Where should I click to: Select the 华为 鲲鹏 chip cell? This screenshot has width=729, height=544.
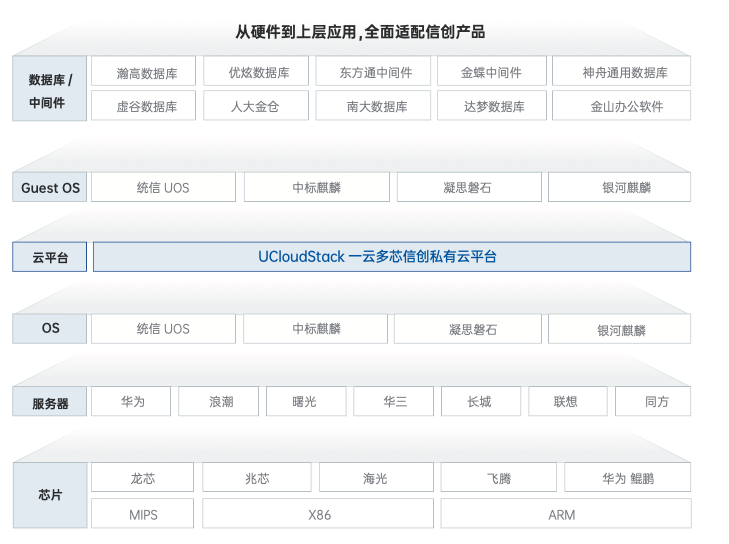627,478
